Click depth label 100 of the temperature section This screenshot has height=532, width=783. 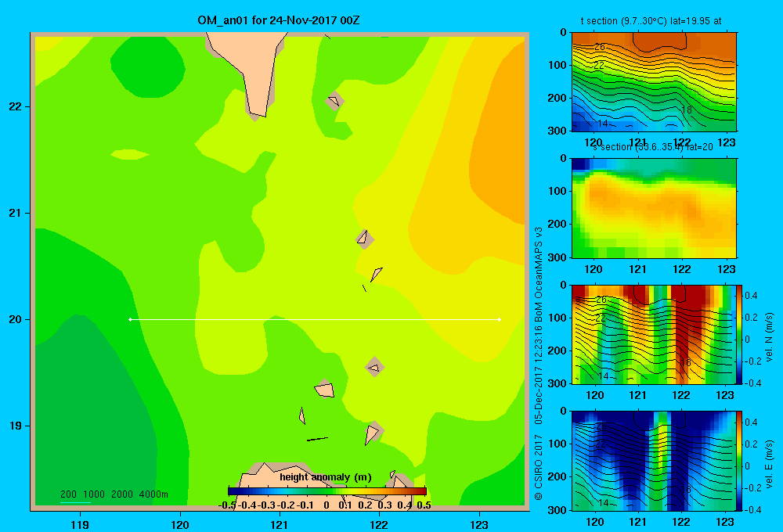pos(557,65)
